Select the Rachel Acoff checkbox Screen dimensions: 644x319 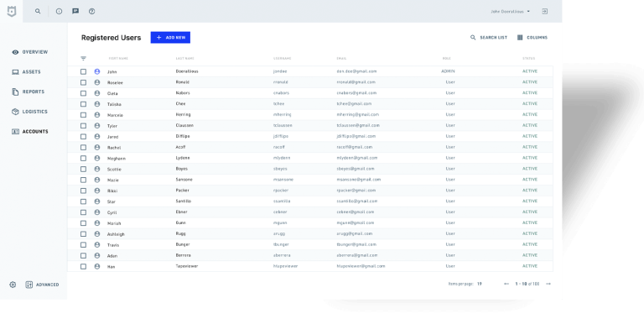click(83, 147)
